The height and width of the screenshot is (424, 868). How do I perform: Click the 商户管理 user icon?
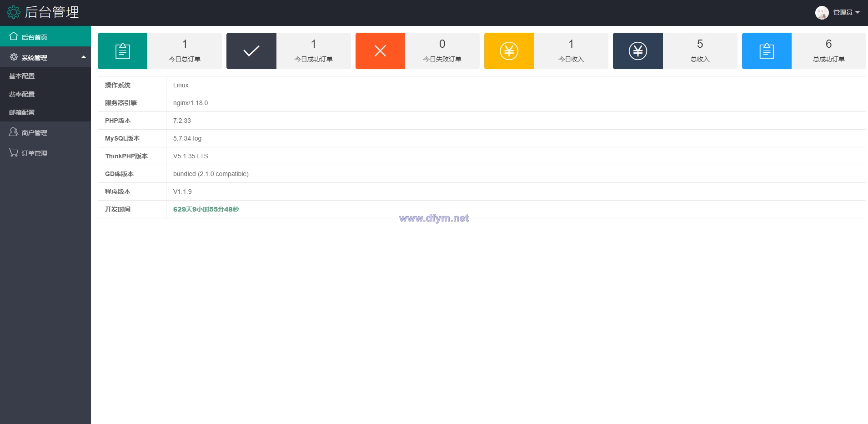[x=14, y=132]
